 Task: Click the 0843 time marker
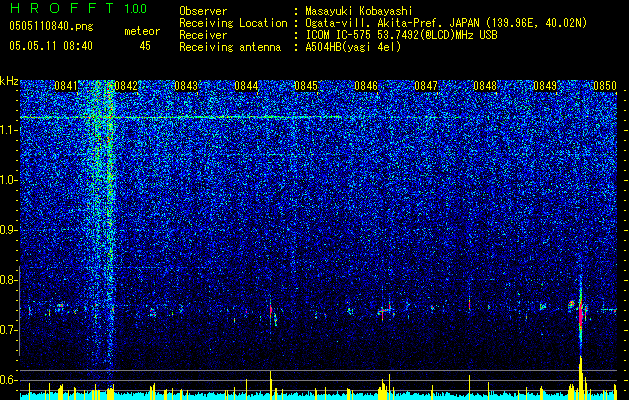tap(186, 86)
